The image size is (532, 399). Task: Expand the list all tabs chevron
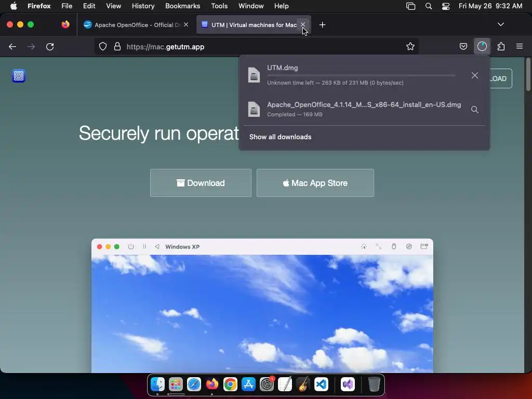(x=501, y=24)
